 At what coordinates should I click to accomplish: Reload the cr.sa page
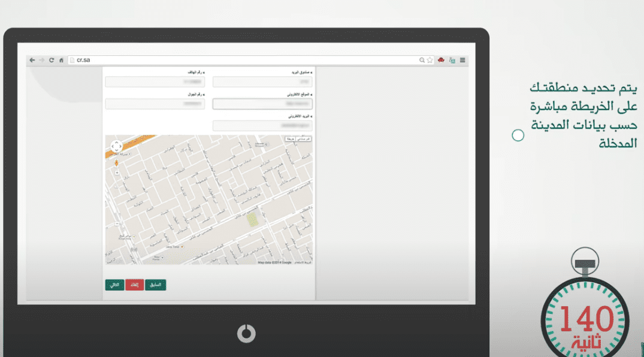52,60
